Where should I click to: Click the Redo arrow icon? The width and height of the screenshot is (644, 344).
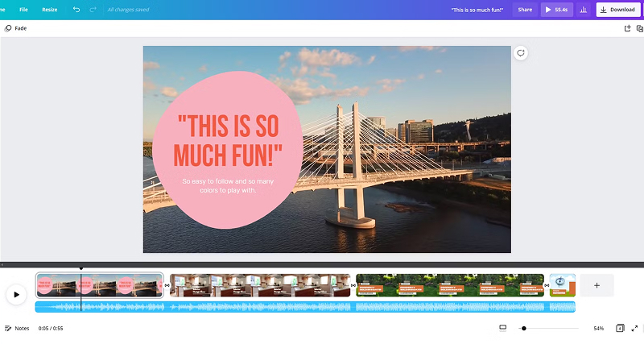pos(93,10)
